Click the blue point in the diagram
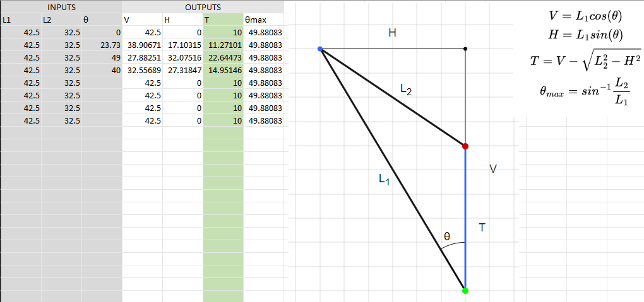 [x=320, y=49]
